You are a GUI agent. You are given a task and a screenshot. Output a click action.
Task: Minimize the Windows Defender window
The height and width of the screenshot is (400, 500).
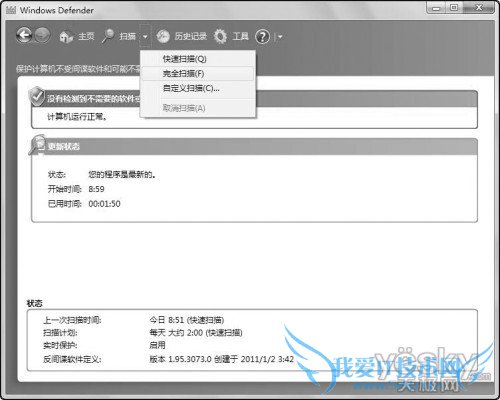[x=436, y=8]
